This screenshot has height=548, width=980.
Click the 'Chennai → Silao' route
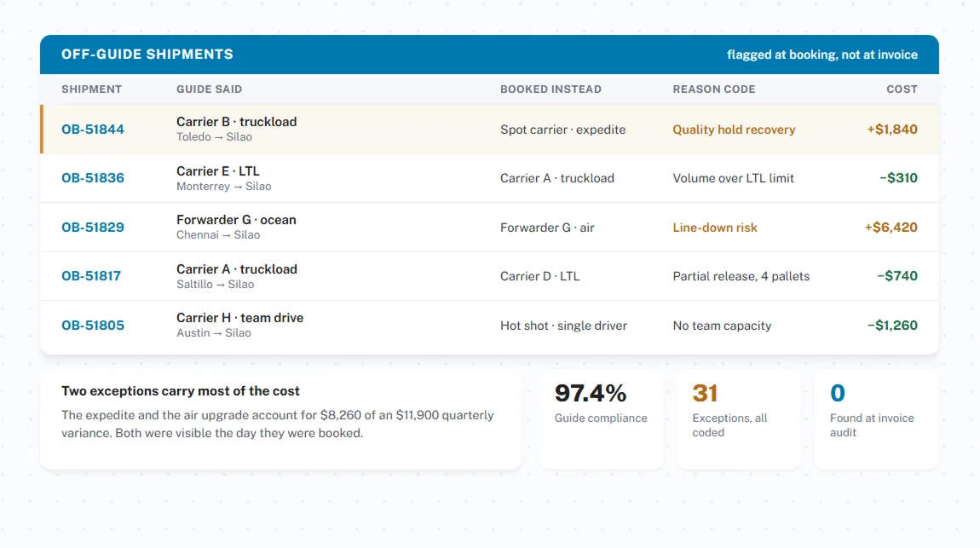coord(218,235)
